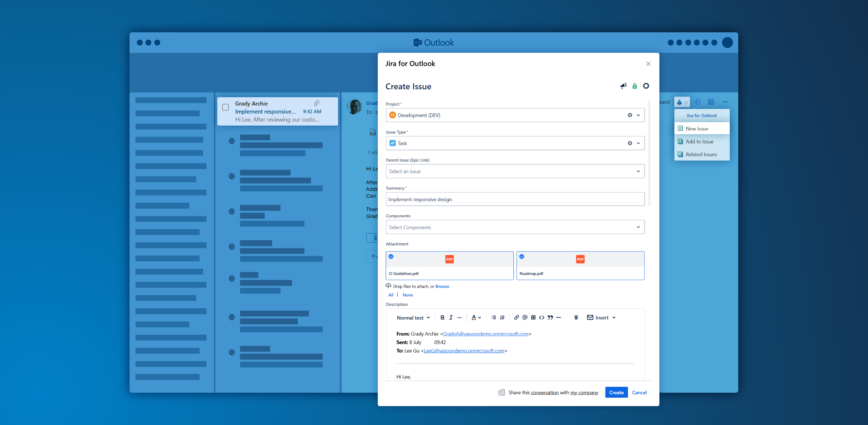The height and width of the screenshot is (425, 868).
Task: Insert a code block via the code icon
Action: click(542, 317)
